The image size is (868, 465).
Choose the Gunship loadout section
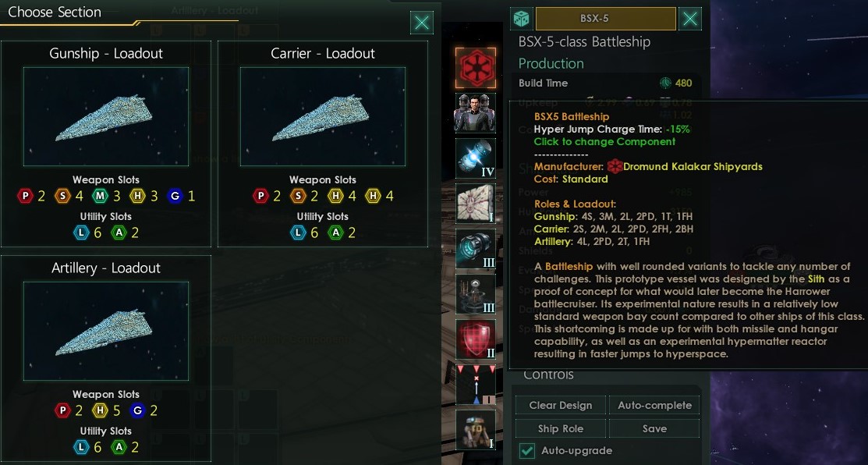coord(106,144)
